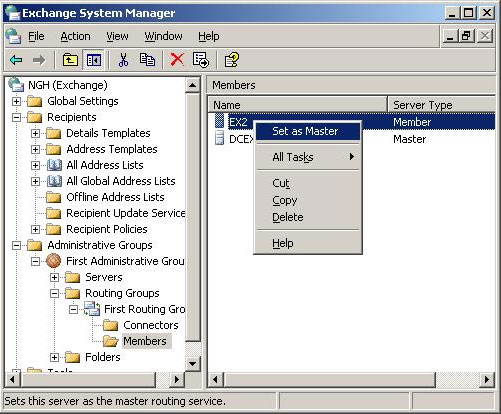
Task: Select the Offline Address Lists tree item
Action: point(115,197)
